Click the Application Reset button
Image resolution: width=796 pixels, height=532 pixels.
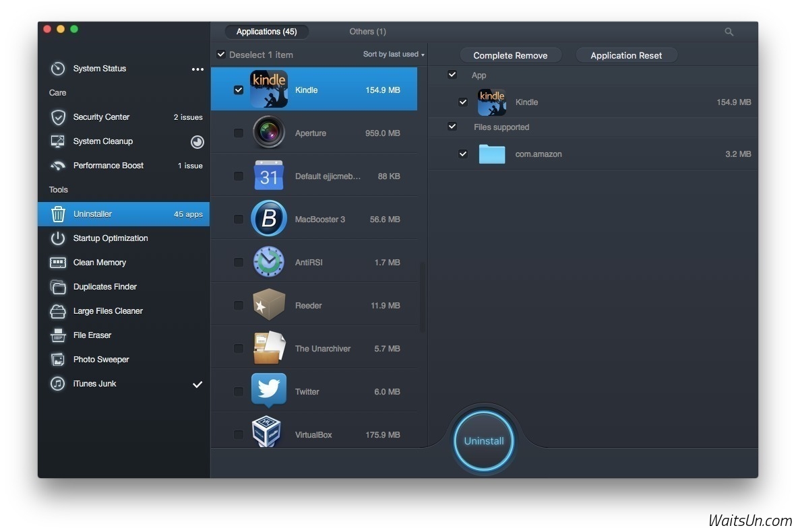pos(626,55)
